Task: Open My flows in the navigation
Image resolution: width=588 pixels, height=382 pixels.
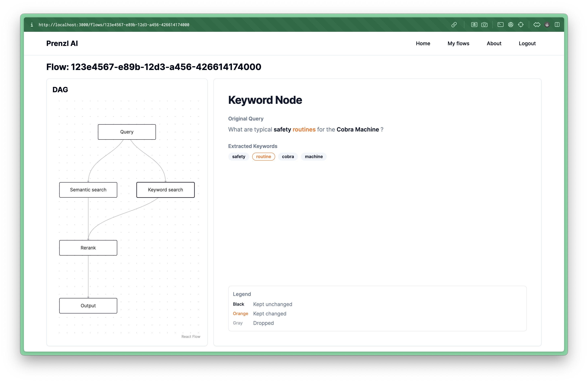Action: (458, 43)
